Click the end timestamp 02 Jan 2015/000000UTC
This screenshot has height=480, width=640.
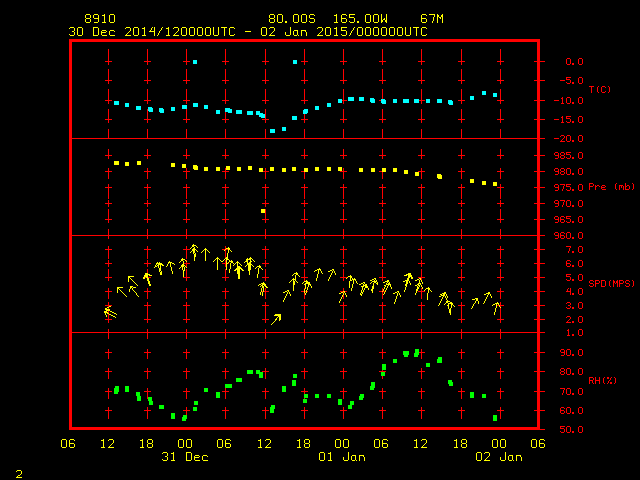pos(345,32)
